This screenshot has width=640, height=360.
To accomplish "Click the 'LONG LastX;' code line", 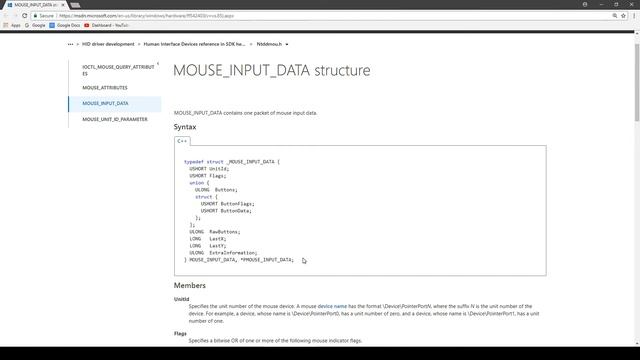I will click(207, 239).
